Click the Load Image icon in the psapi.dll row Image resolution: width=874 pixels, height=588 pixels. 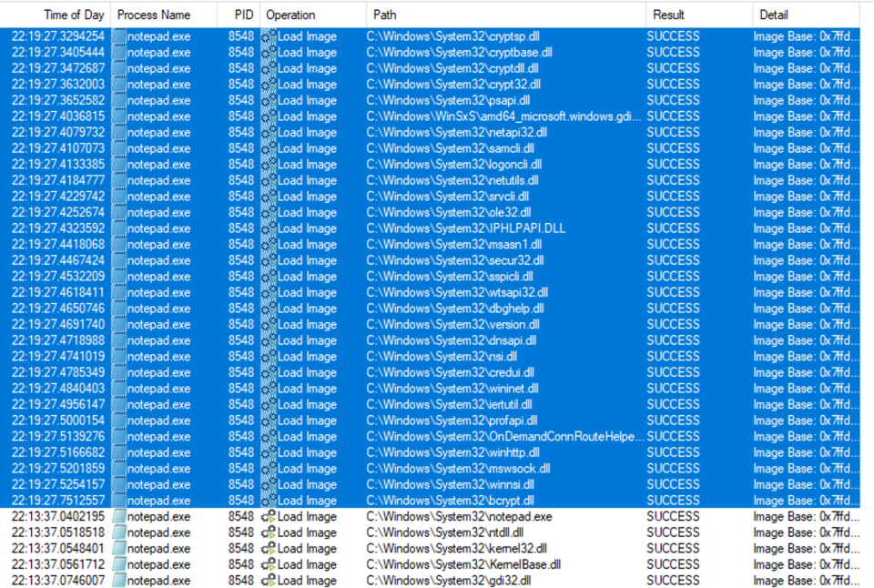coord(269,100)
